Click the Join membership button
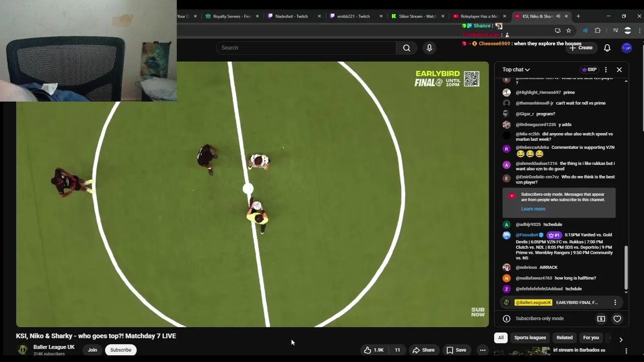The image size is (644, 362). click(x=92, y=350)
